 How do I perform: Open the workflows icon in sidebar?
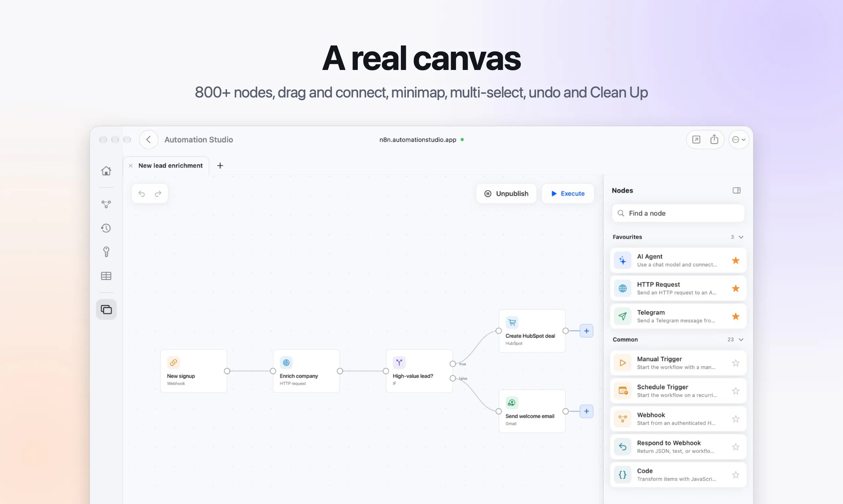(106, 204)
